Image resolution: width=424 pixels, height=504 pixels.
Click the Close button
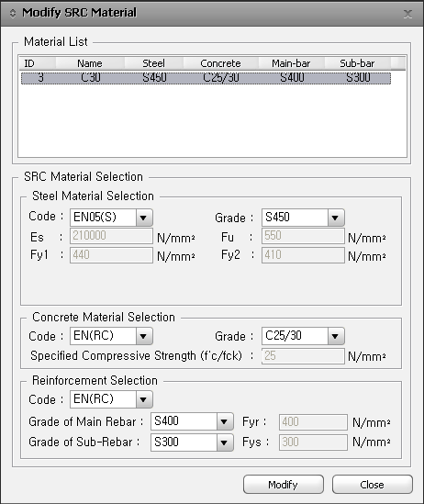pyautogui.click(x=373, y=485)
